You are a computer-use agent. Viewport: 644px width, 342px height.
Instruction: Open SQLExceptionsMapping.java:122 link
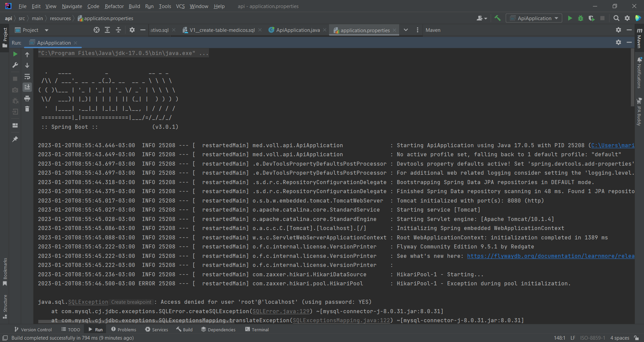click(341, 320)
